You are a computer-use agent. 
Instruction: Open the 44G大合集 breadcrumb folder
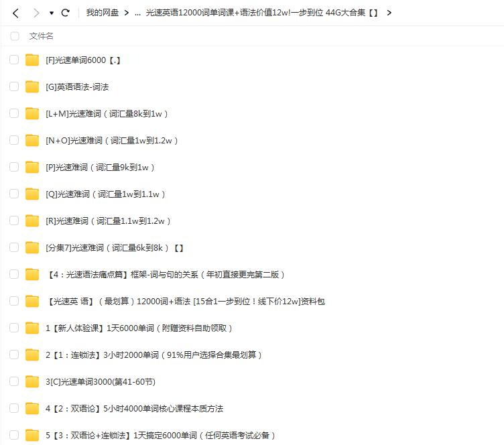pos(261,13)
